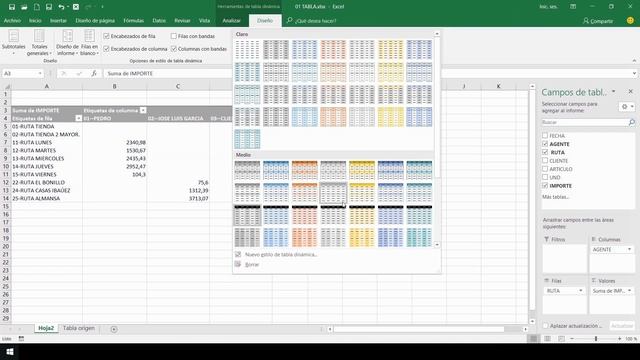Image resolution: width=640 pixels, height=360 pixels.
Task: Click the zoom in plus icon
Action: point(620,339)
